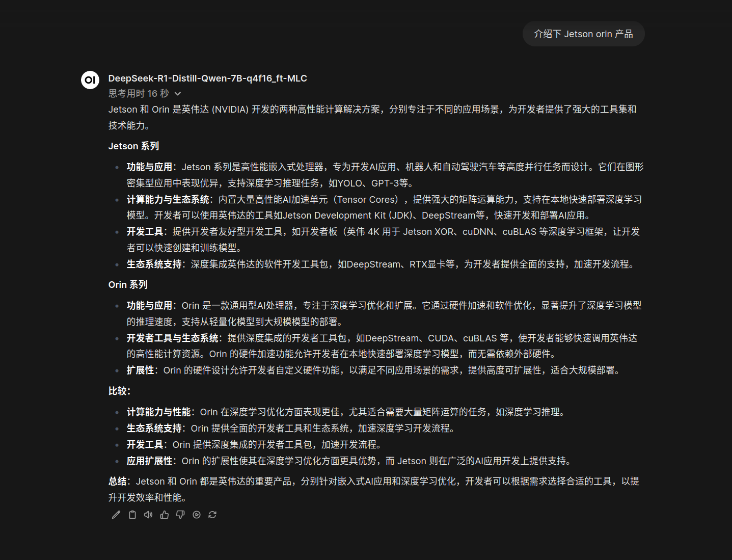Click the Jetson 系列 heading

tap(133, 146)
